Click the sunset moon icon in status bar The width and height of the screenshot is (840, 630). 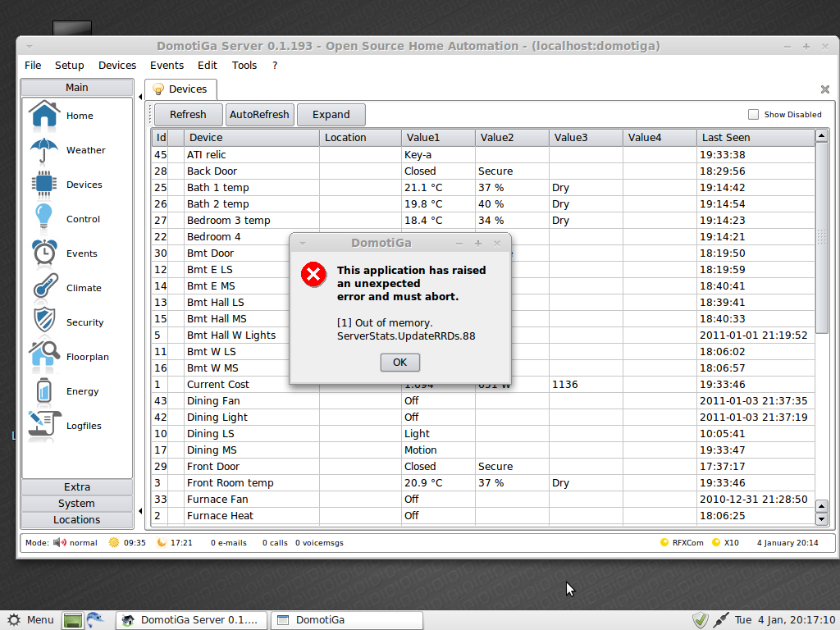pyautogui.click(x=161, y=543)
